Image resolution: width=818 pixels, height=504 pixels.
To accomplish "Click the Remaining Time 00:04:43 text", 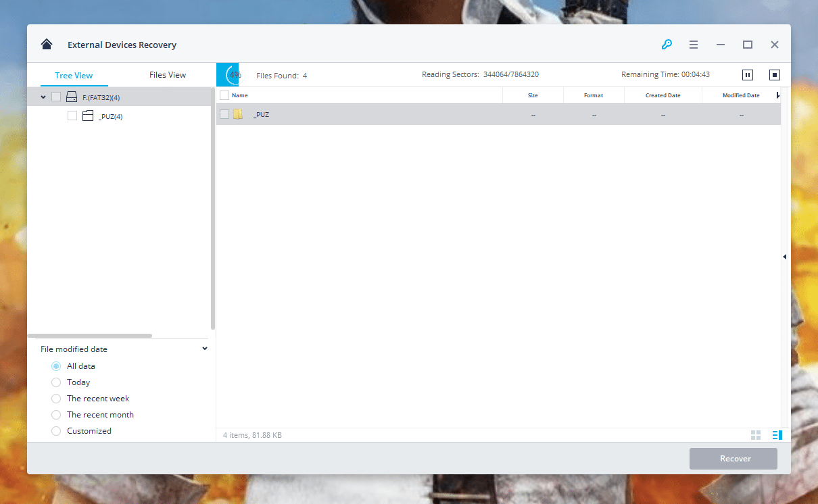I will (x=665, y=74).
